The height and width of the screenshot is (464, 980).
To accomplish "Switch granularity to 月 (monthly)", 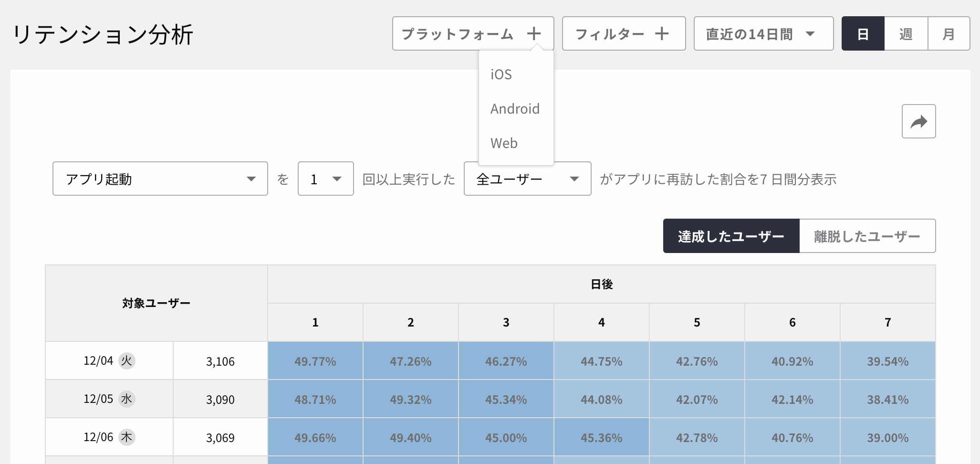I will click(949, 34).
